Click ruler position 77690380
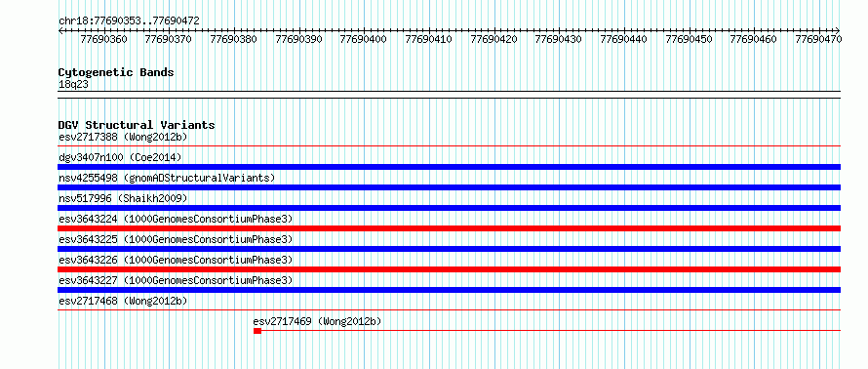This screenshot has width=868, height=369. coord(234,39)
